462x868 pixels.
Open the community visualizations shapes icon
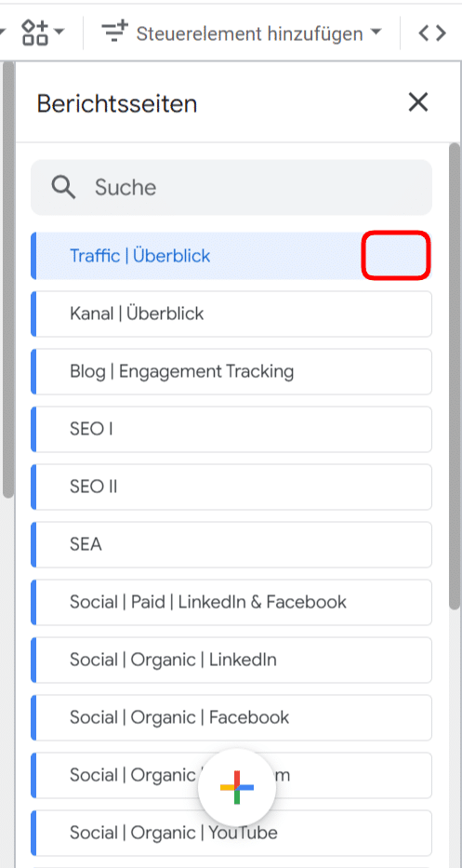(34, 33)
